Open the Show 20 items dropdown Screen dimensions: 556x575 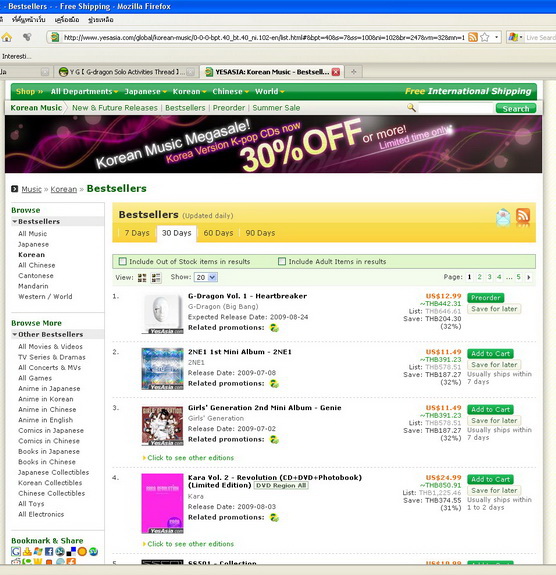coord(206,277)
